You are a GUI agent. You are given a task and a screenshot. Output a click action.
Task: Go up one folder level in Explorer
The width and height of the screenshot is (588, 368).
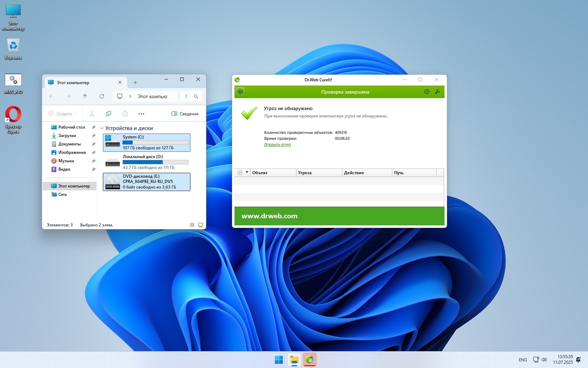coord(85,96)
